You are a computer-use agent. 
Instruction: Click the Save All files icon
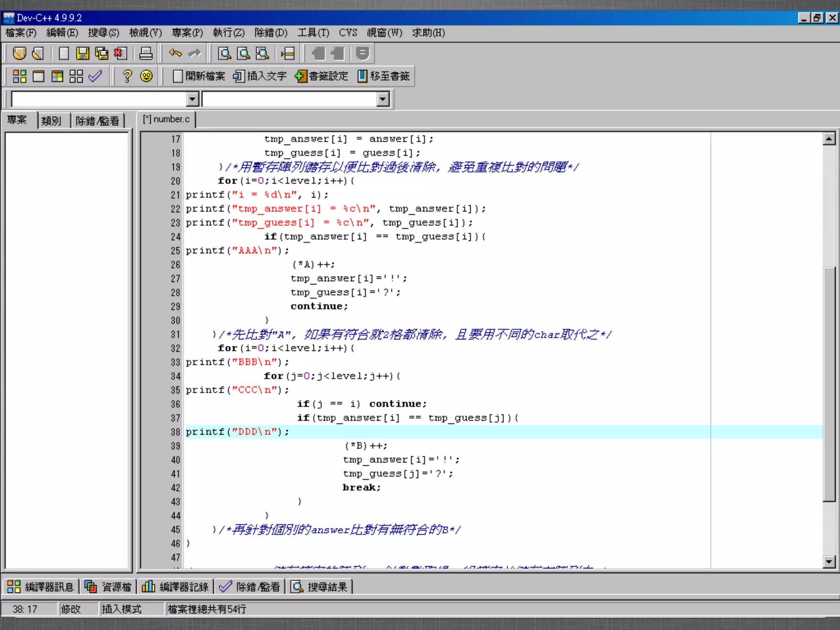click(101, 53)
